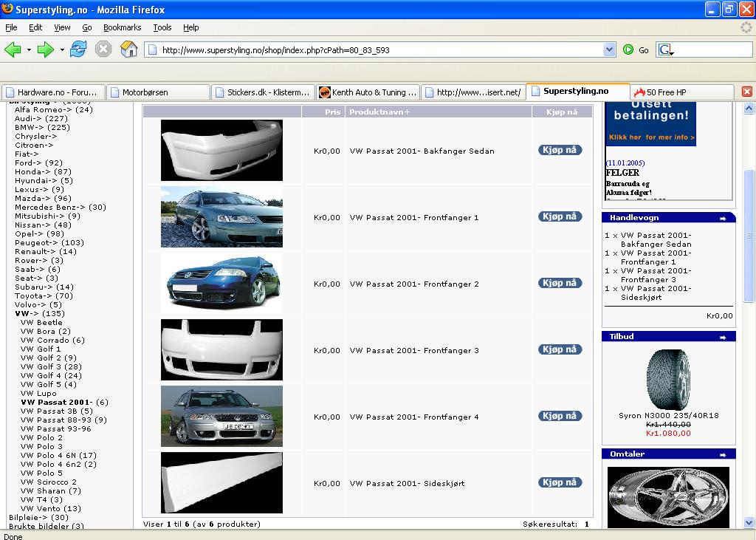Viewport: 756px width, 540px height.
Task: Open the Help menu
Action: (x=191, y=27)
